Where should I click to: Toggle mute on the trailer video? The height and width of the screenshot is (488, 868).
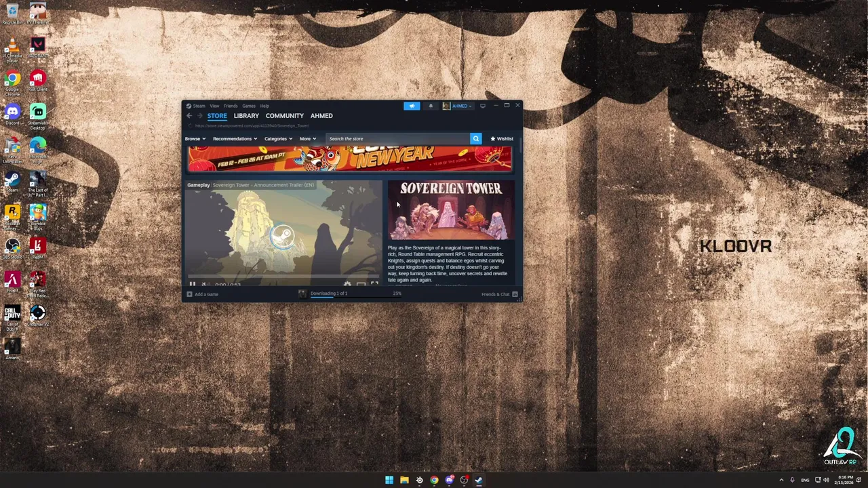[x=205, y=284]
